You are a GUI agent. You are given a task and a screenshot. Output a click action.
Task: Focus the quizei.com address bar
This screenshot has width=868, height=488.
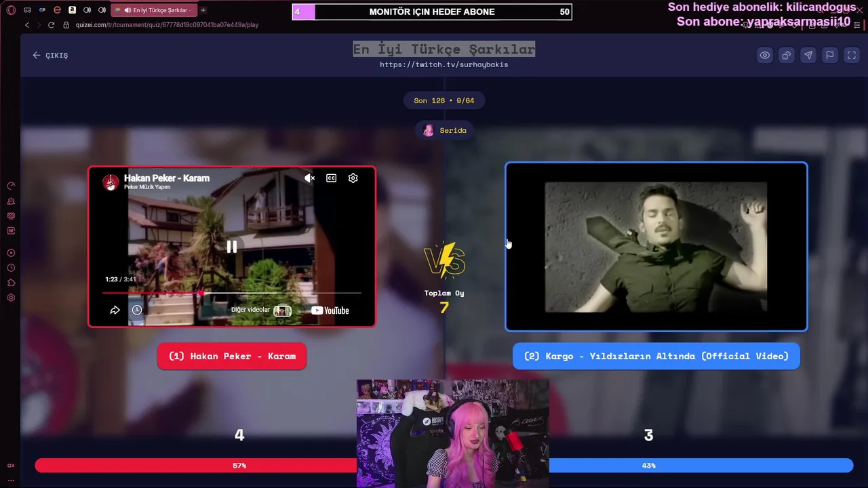click(x=167, y=25)
